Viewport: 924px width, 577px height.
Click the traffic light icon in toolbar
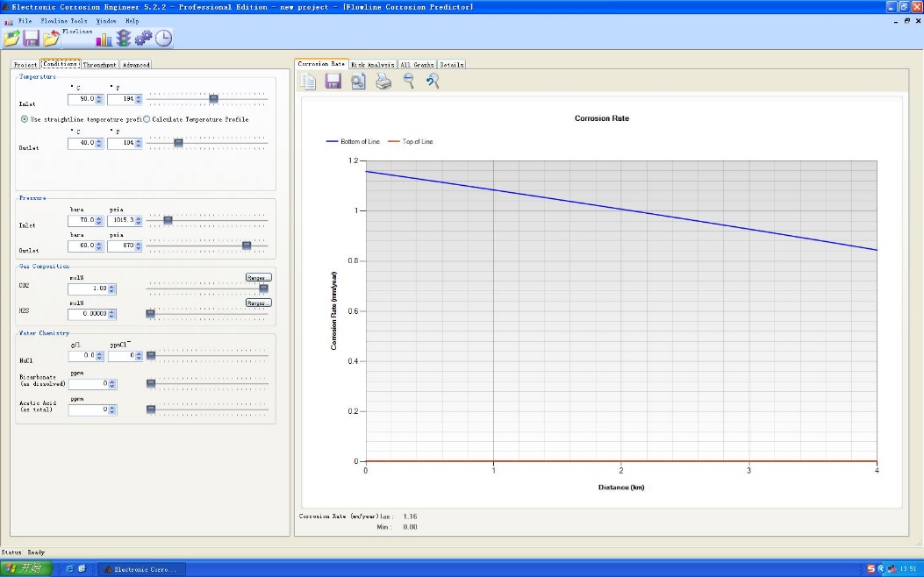[x=124, y=39]
